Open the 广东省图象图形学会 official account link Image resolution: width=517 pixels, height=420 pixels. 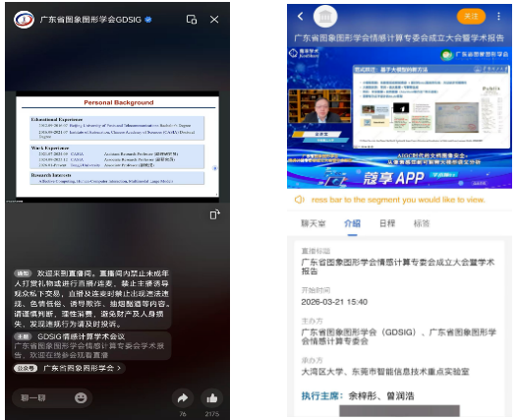point(69,368)
